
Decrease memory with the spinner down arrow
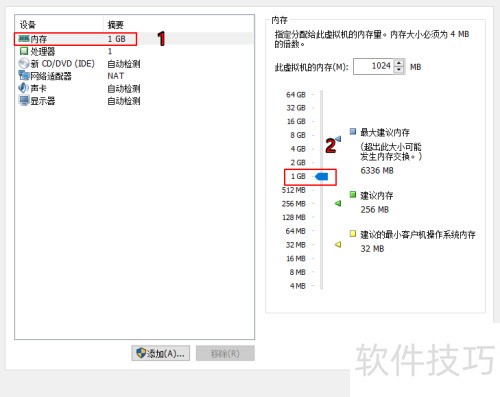click(399, 70)
